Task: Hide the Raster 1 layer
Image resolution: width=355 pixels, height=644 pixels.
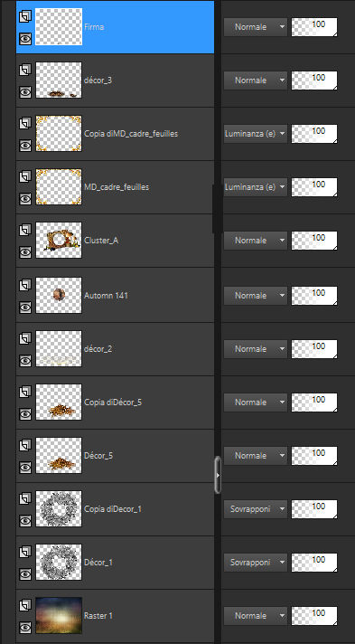Action: pyautogui.click(x=25, y=628)
